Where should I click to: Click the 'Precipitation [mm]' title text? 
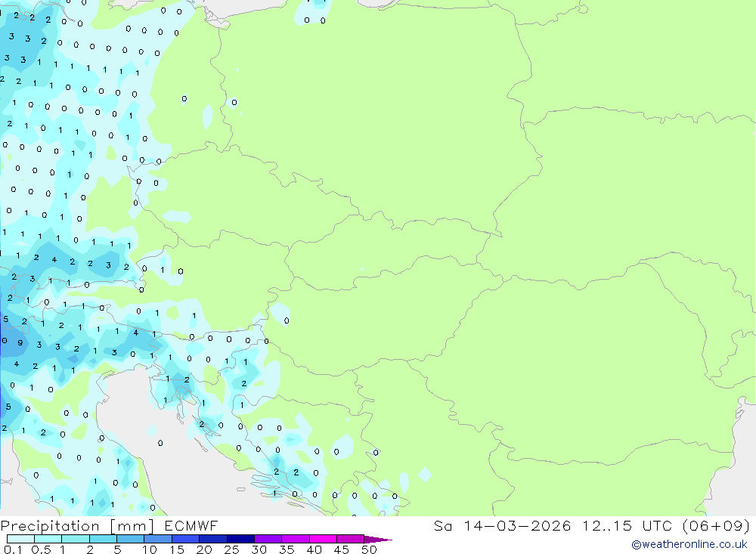[x=77, y=526]
